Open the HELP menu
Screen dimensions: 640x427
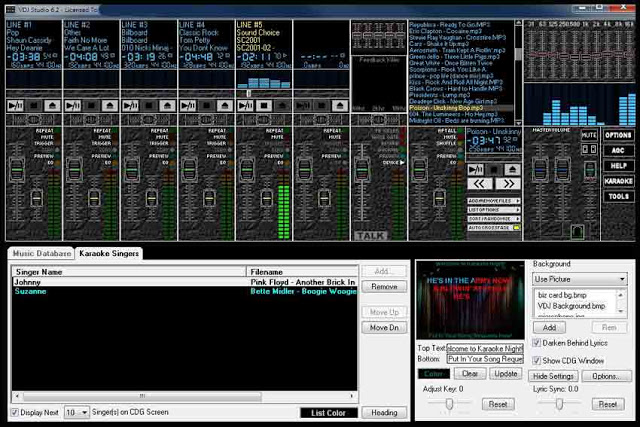618,166
